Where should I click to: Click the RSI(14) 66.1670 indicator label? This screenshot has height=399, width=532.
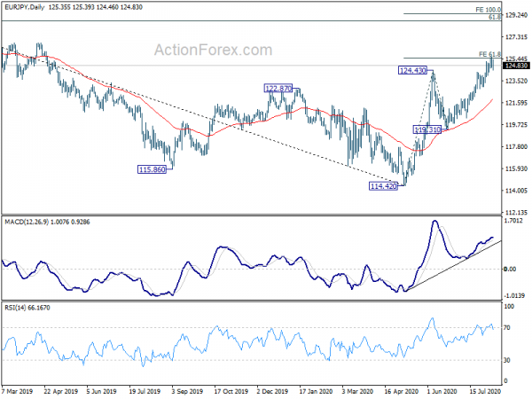[27, 308]
